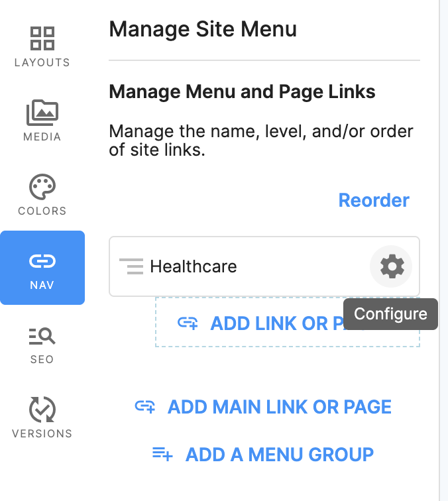This screenshot has width=448, height=501.
Task: Click the Nav chain-link icon
Action: tap(42, 261)
